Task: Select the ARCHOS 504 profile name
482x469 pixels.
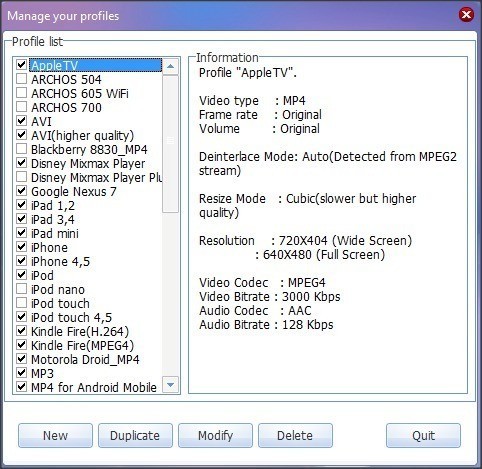Action: point(66,79)
